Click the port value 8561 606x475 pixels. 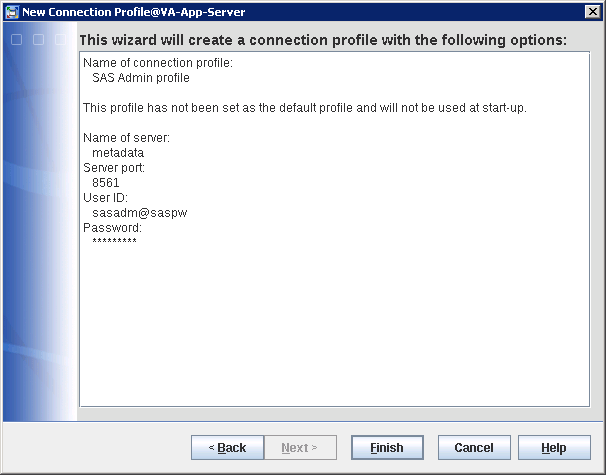[105, 182]
